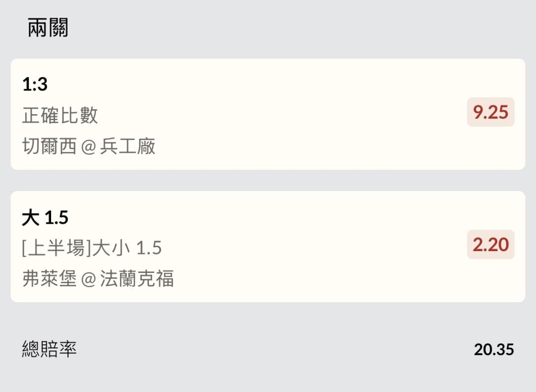Select the bold 1:3 score title
The image size is (536, 392).
35,84
